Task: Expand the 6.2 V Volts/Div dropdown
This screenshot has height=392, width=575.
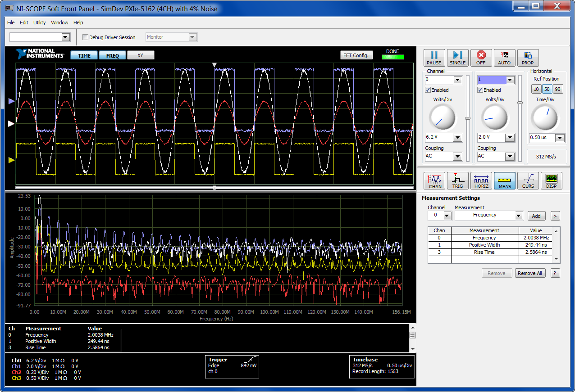Action: coord(457,138)
